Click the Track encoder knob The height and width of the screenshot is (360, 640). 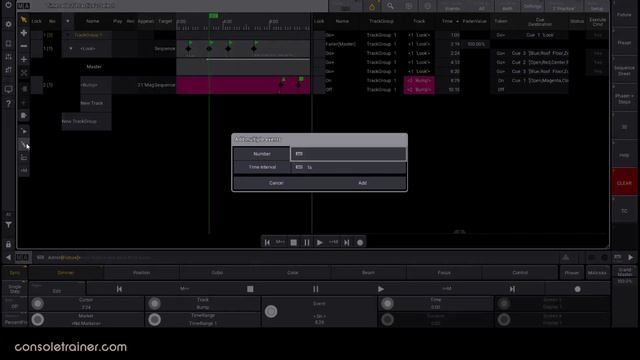tap(154, 304)
